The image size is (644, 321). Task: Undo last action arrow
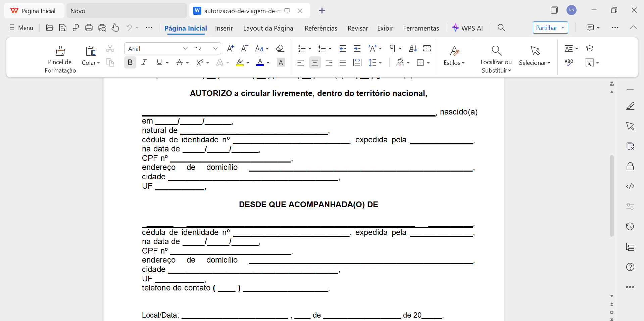pos(129,28)
